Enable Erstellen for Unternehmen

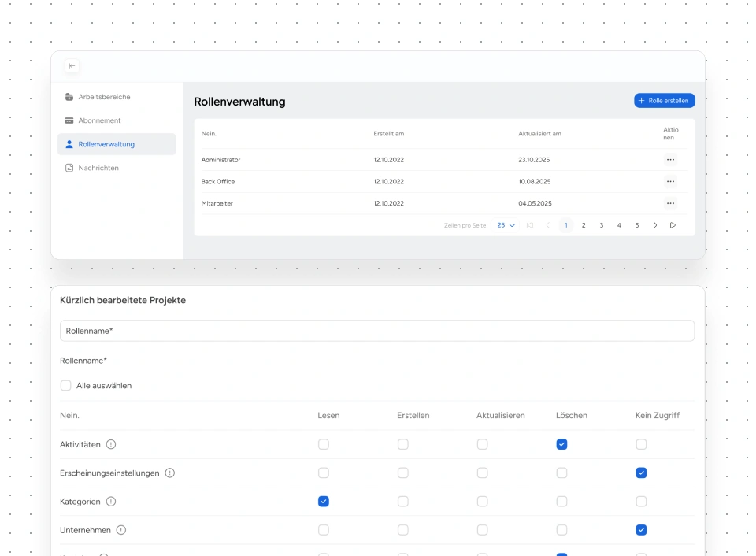[x=403, y=530]
